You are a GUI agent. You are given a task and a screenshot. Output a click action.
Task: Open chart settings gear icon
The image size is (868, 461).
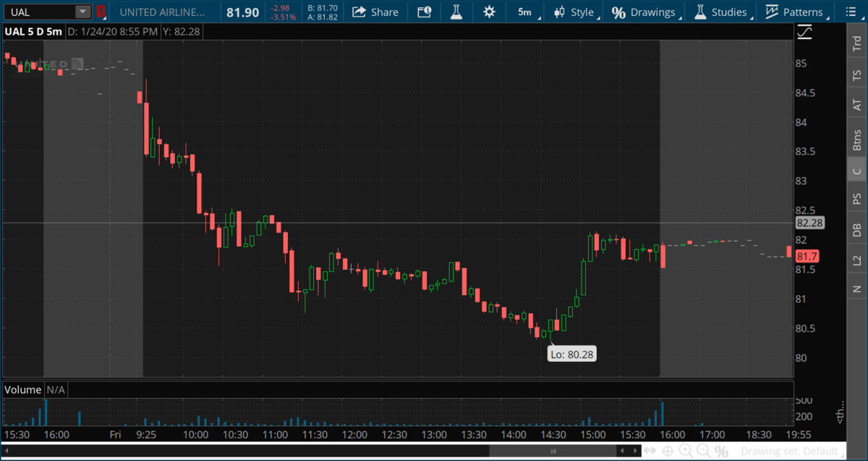[x=489, y=12]
